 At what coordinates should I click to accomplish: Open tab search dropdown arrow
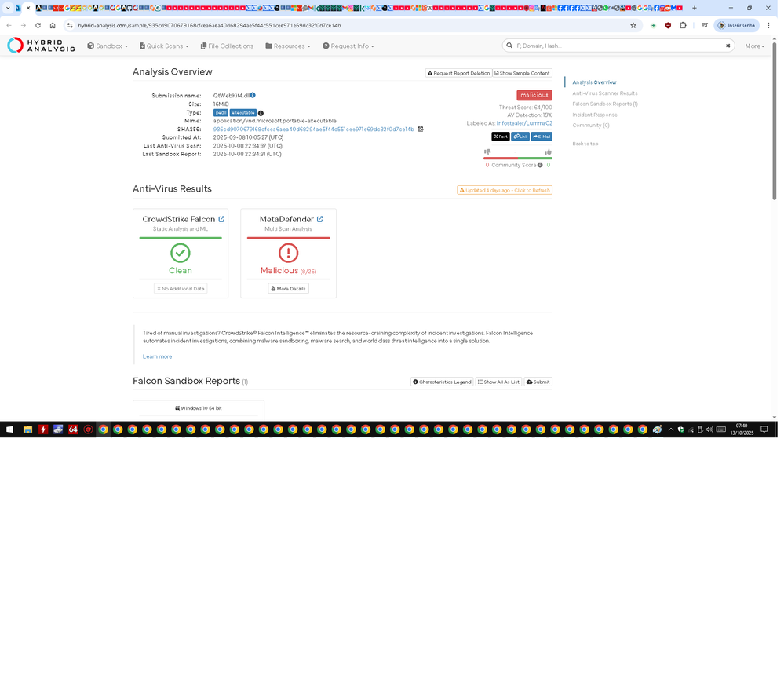click(8, 8)
